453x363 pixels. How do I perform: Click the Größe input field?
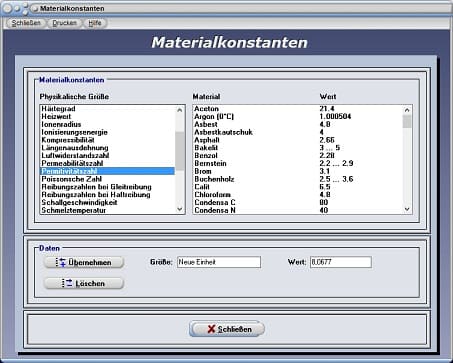pos(219,262)
